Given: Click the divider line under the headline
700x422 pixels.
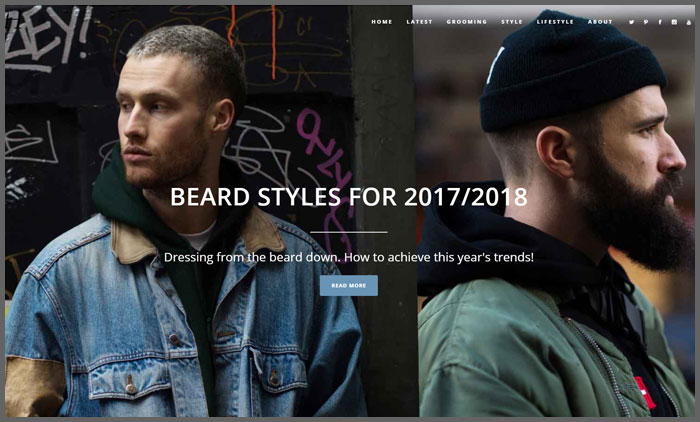Looking at the screenshot, I should (349, 232).
